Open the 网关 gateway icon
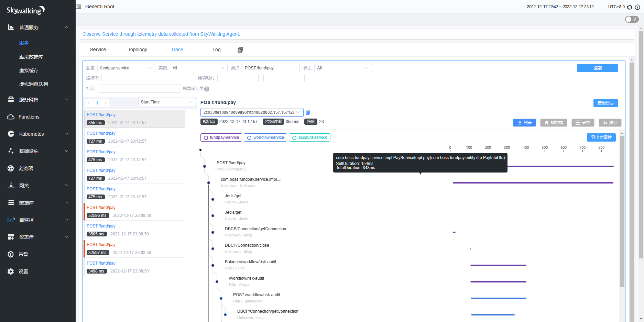The height and width of the screenshot is (322, 644). click(x=11, y=185)
